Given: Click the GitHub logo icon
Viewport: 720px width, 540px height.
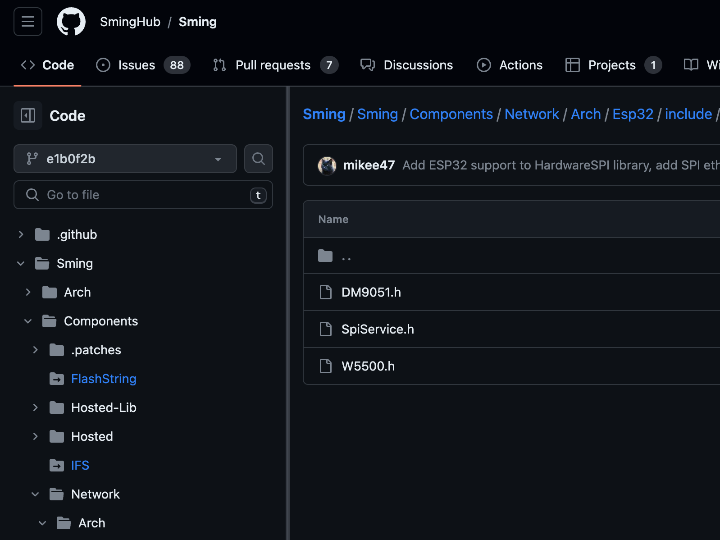Looking at the screenshot, I should (71, 21).
